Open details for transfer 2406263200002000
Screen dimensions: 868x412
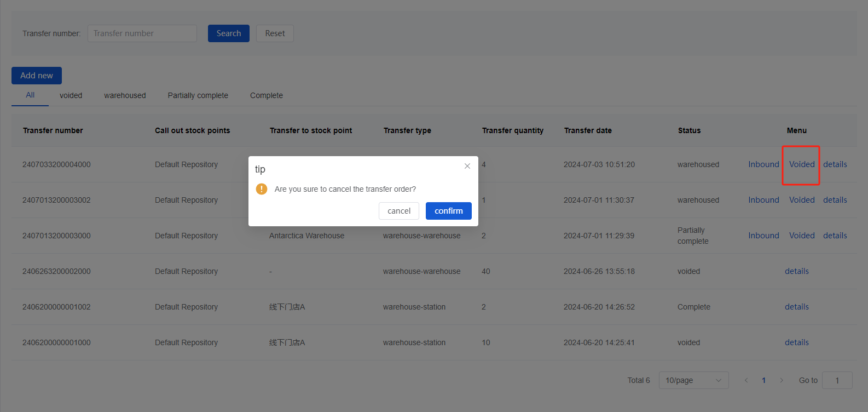[797, 271]
